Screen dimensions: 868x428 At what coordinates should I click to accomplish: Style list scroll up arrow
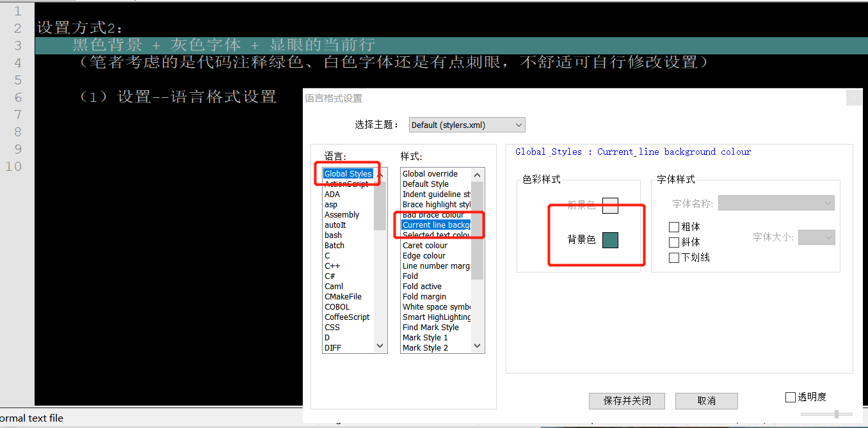477,175
